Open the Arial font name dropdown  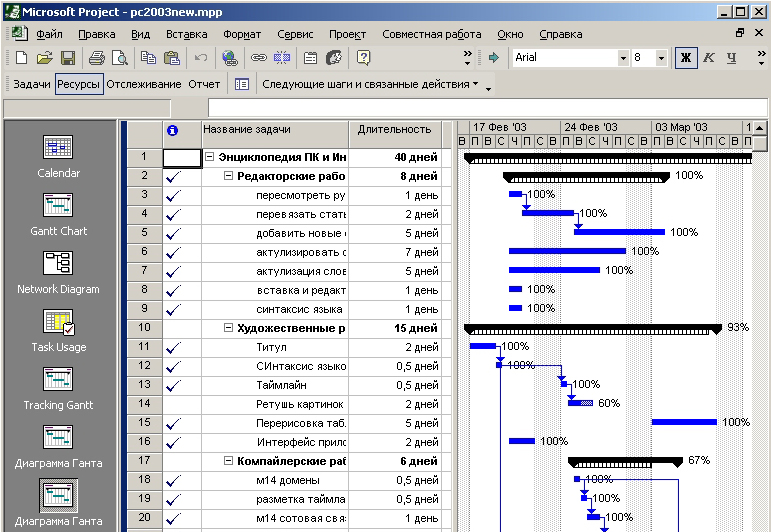point(621,58)
